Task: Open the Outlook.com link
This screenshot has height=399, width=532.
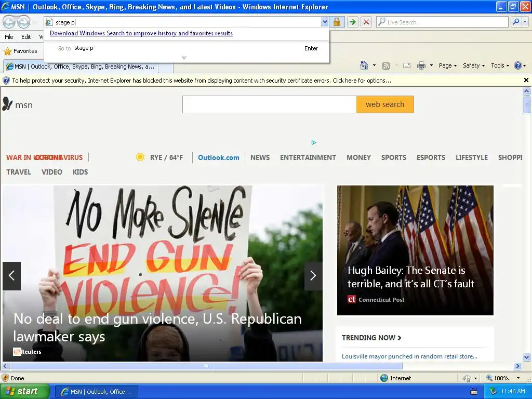Action: (219, 157)
